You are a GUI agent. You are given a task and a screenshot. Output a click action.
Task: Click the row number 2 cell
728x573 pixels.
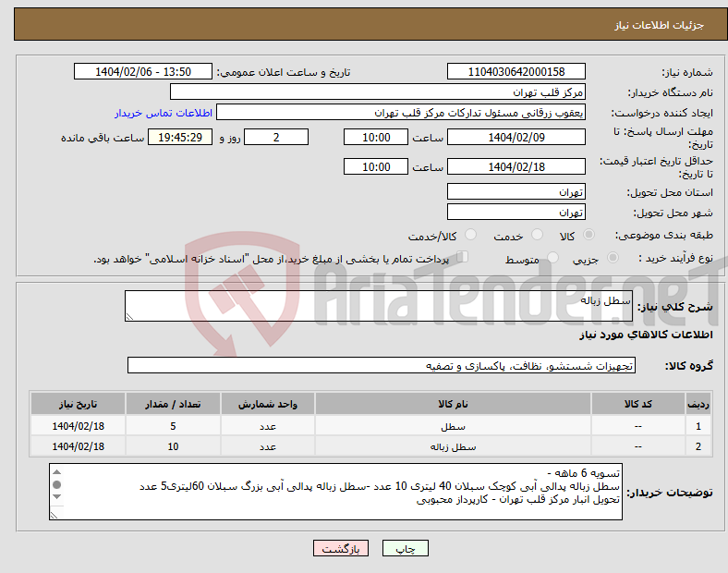(698, 446)
